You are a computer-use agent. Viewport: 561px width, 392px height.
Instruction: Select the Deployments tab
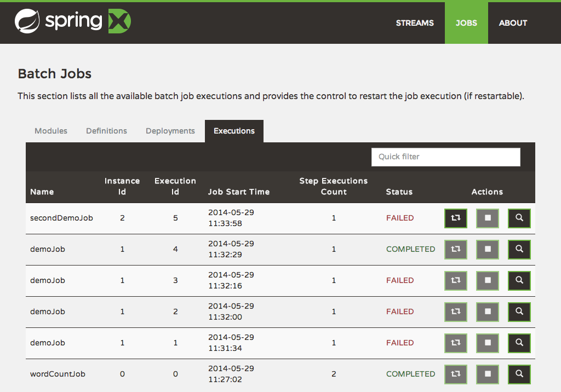(x=170, y=131)
